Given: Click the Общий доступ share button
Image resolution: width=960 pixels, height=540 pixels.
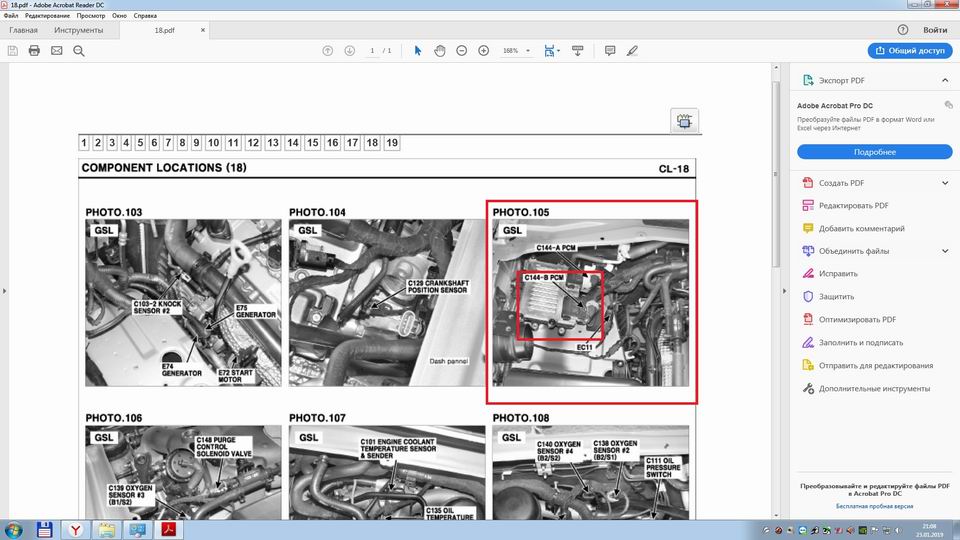Looking at the screenshot, I should point(910,50).
